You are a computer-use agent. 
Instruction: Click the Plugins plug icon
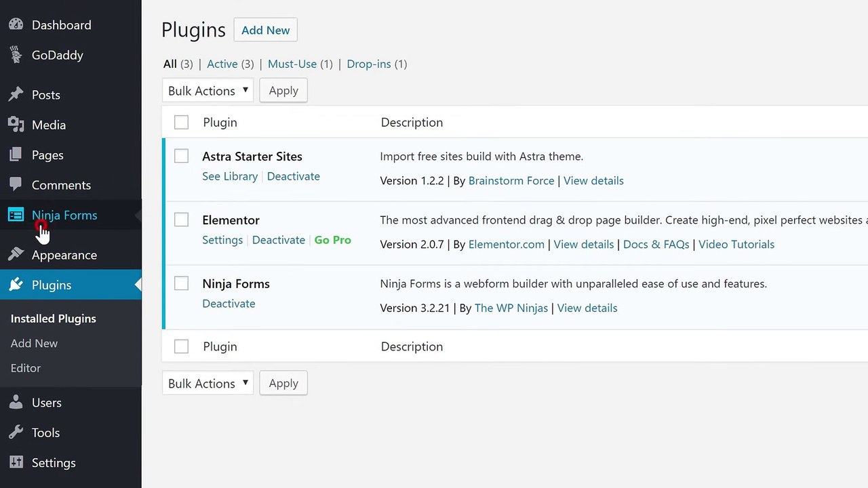click(16, 285)
